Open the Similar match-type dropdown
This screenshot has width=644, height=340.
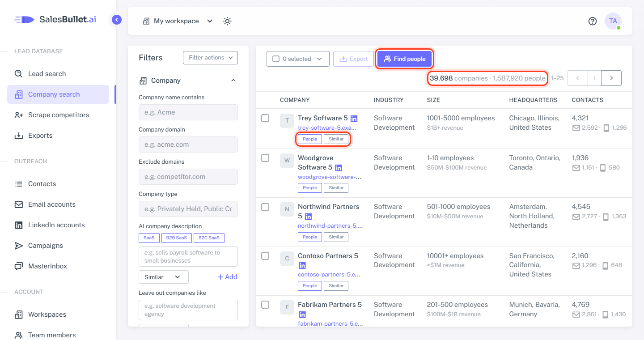164,277
